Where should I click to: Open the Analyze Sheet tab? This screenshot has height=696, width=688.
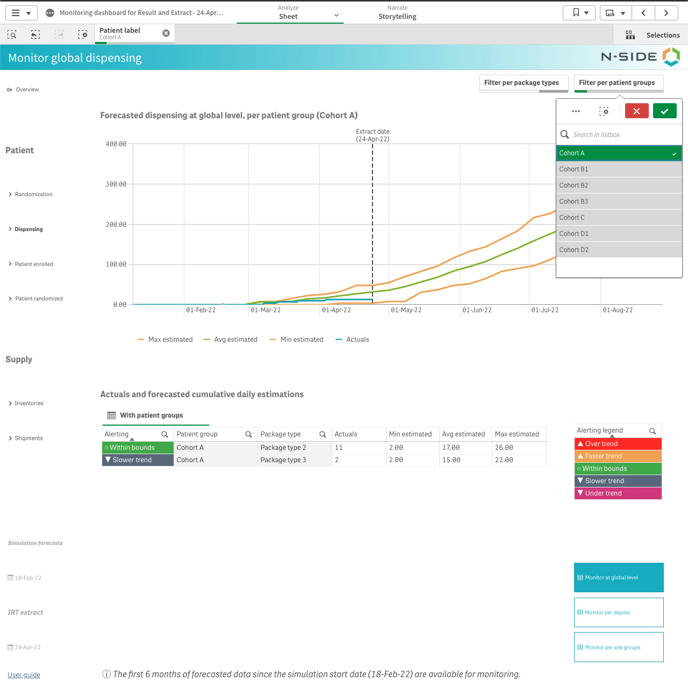[x=289, y=13]
